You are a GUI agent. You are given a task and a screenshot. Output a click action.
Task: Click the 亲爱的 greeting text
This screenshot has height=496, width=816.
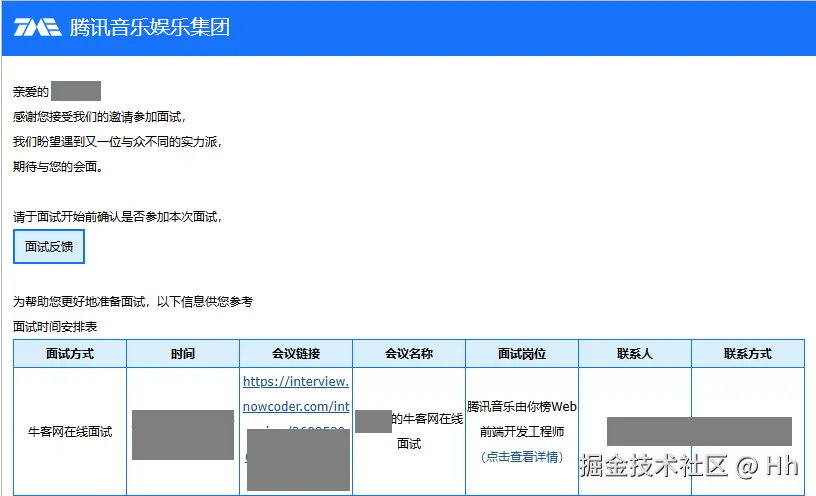click(31, 92)
